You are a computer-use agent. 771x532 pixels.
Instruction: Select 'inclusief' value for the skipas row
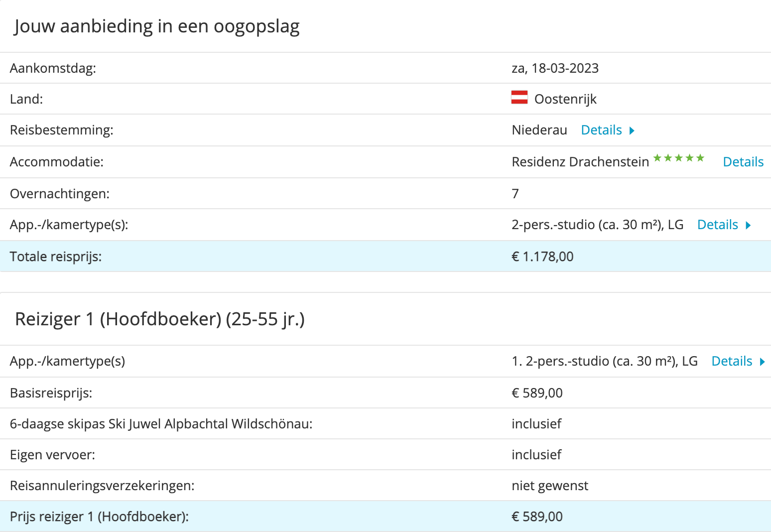(x=536, y=424)
